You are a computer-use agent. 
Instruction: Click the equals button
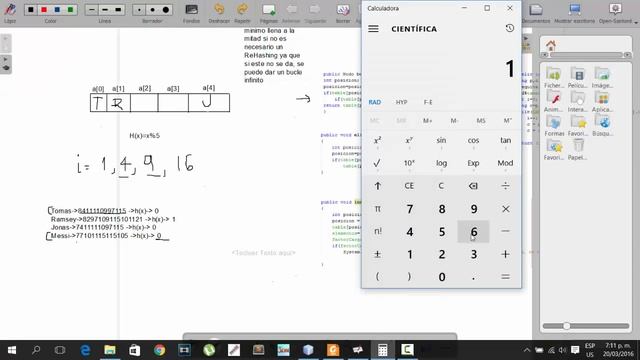(505, 277)
